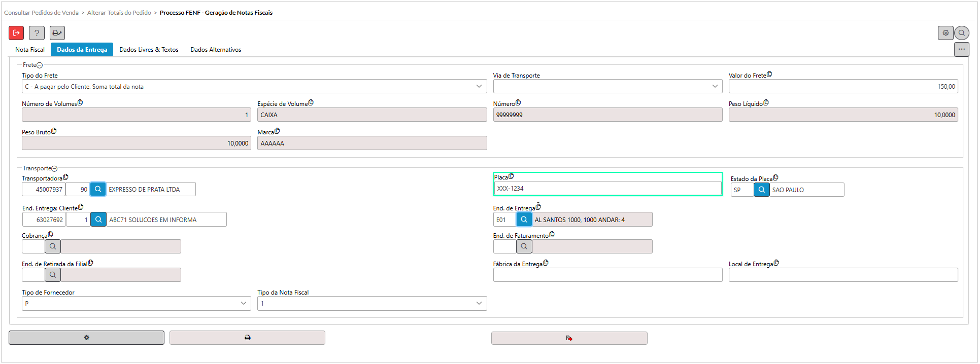Open Tipo da Nota Fiscal dropdown

(479, 303)
